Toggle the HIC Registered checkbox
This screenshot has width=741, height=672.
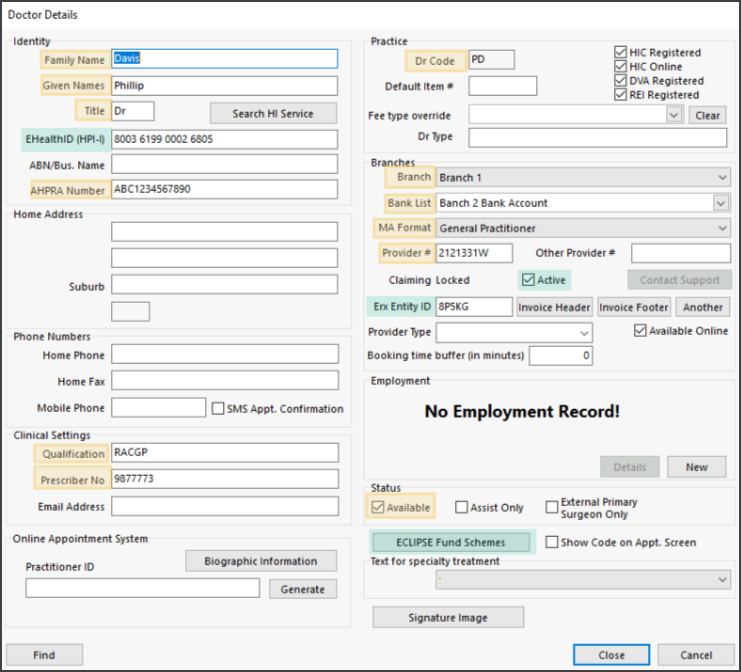tap(621, 52)
